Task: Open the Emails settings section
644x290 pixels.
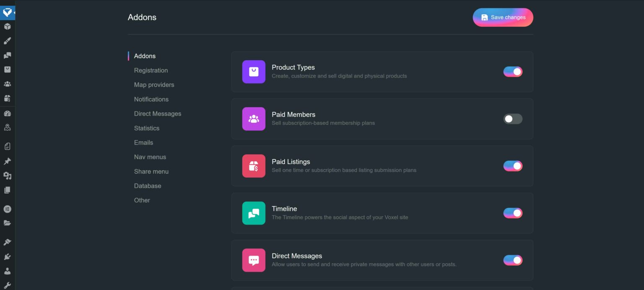Action: (143, 142)
